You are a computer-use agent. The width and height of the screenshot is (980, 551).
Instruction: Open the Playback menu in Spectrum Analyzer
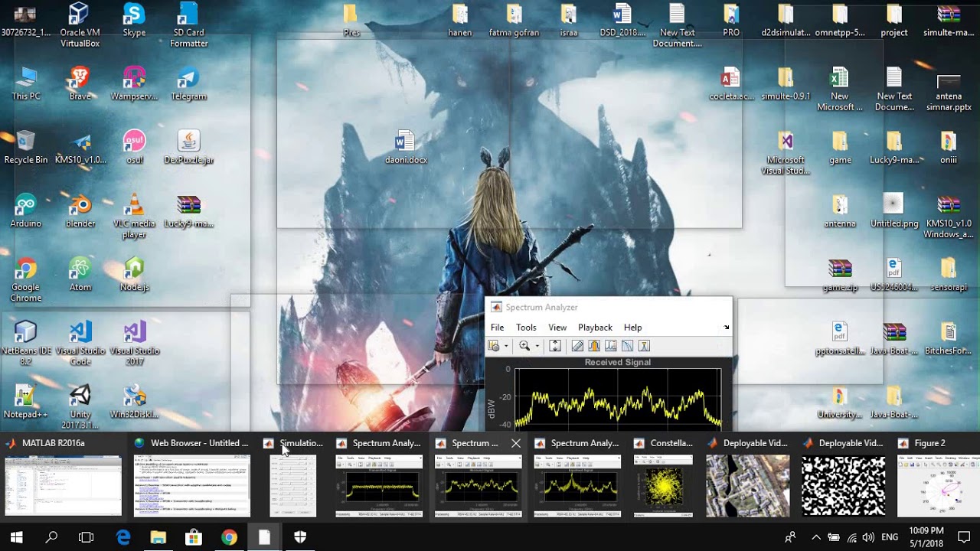[x=595, y=328]
